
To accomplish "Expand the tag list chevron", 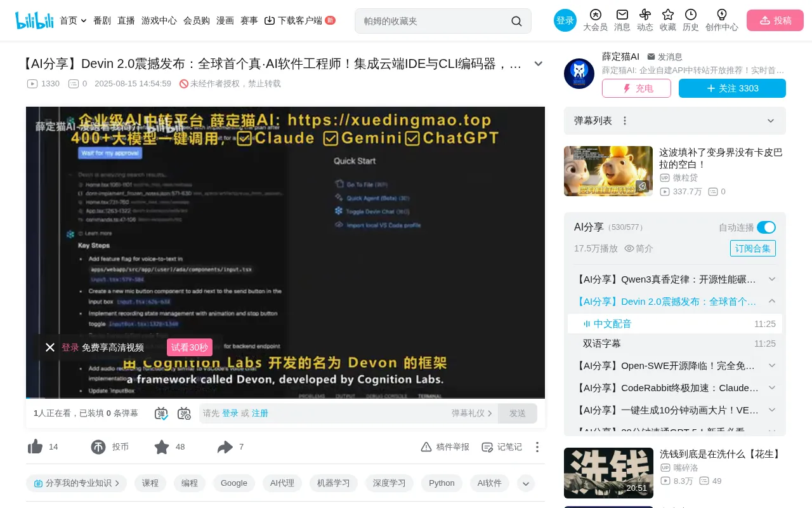I will click(526, 483).
